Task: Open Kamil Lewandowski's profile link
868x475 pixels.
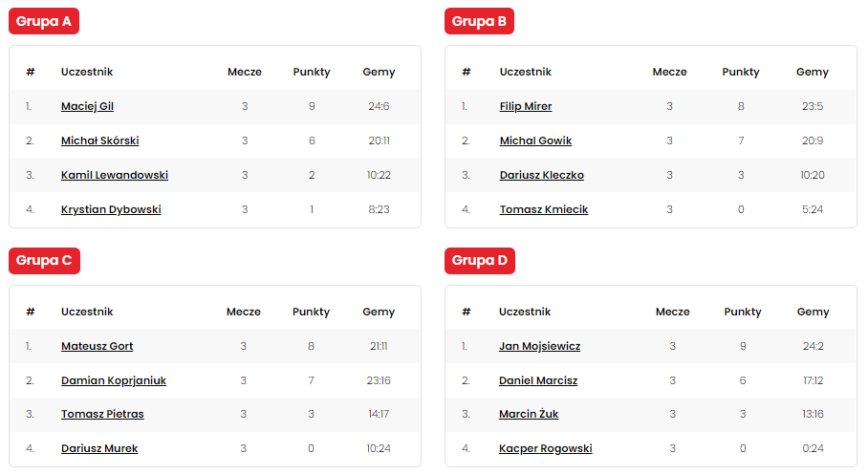Action: 114,175
